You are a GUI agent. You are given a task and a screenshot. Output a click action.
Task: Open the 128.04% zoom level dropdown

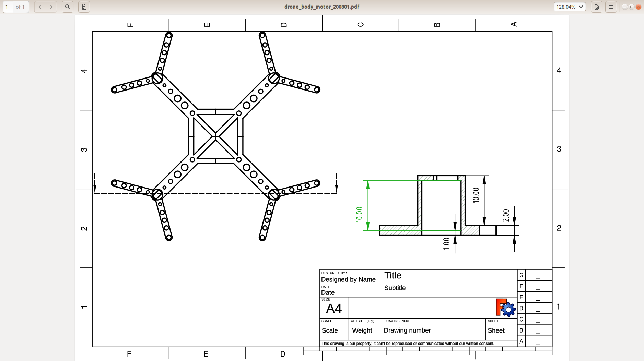point(570,7)
